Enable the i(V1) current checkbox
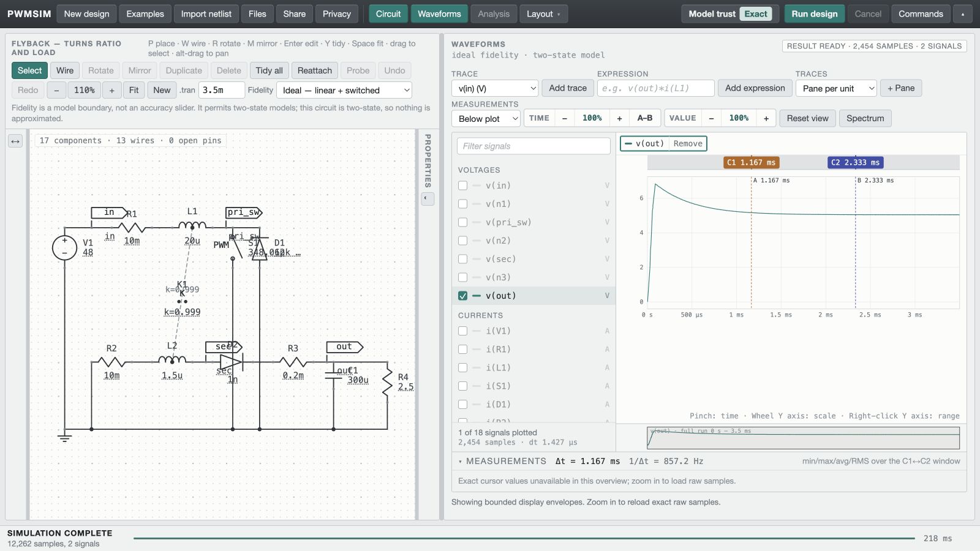The image size is (980, 551). point(462,331)
